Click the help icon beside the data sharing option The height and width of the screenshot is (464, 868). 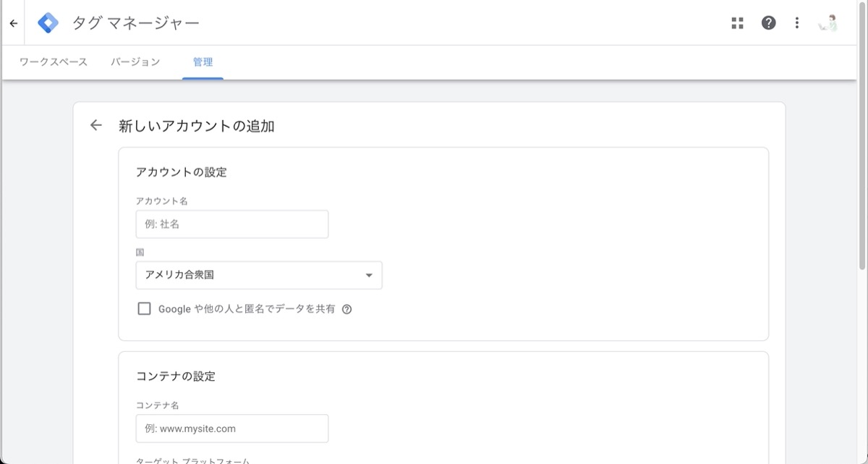point(346,309)
